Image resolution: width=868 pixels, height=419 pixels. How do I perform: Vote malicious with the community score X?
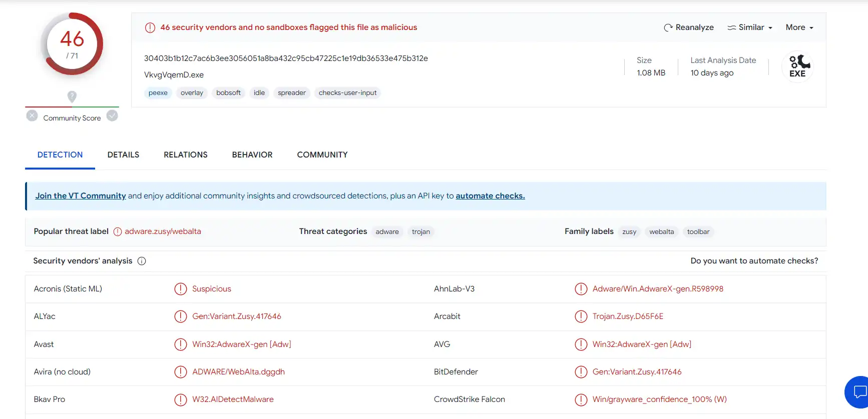[32, 116]
